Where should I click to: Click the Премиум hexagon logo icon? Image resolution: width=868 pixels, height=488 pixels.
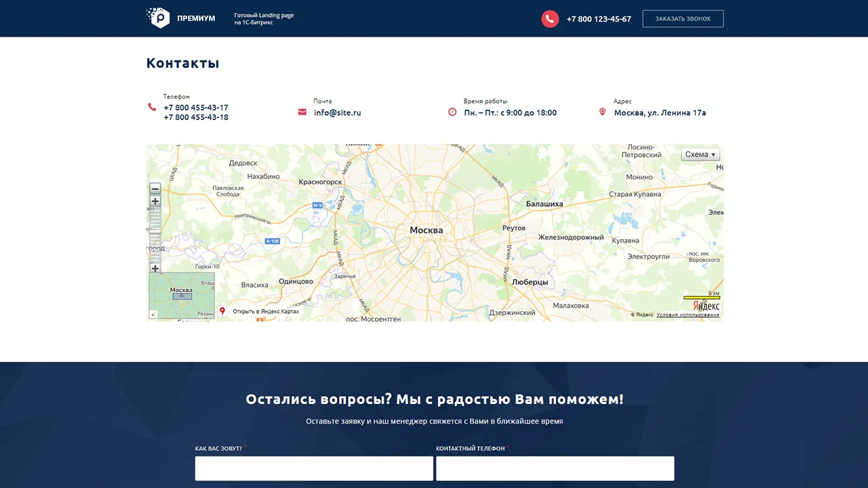click(158, 18)
